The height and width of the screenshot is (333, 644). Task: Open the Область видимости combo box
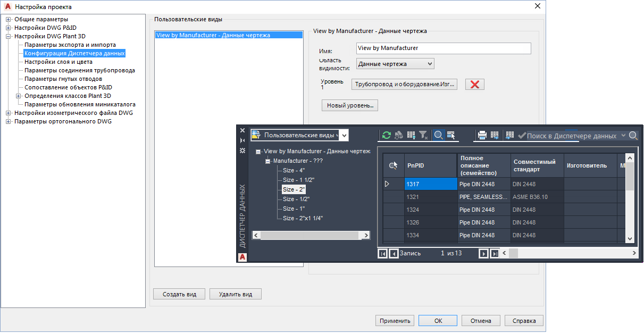coord(395,64)
